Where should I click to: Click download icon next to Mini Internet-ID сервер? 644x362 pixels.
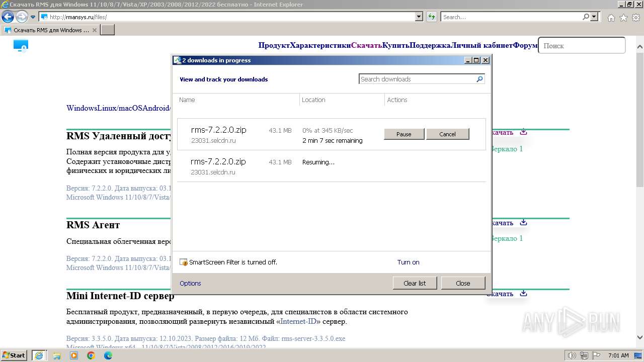pyautogui.click(x=523, y=294)
